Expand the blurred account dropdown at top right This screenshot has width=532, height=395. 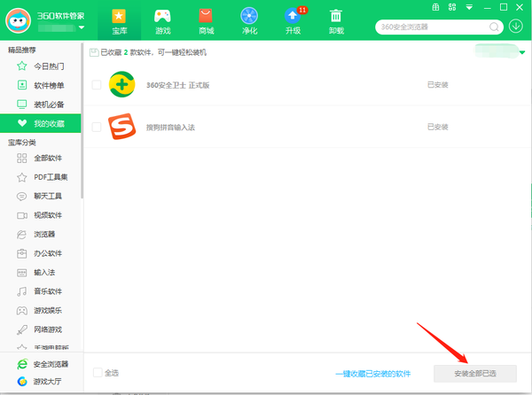[x=522, y=52]
